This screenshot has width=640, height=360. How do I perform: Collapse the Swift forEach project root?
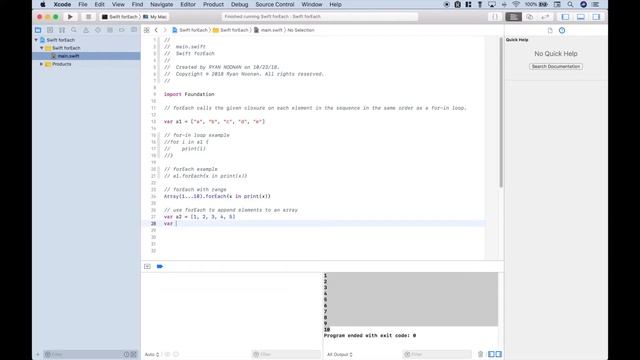pyautogui.click(x=36, y=40)
